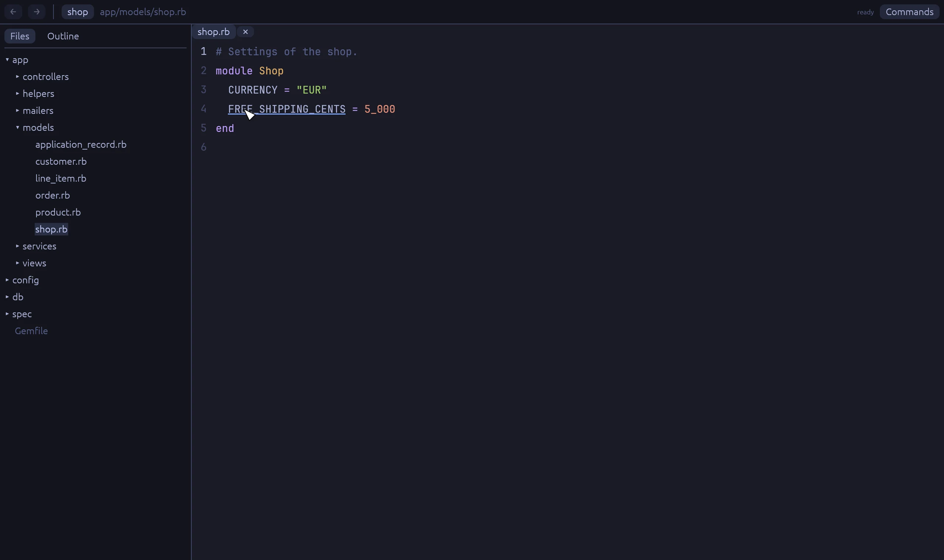
Task: Click line number 6 in the gutter
Action: pyautogui.click(x=204, y=147)
